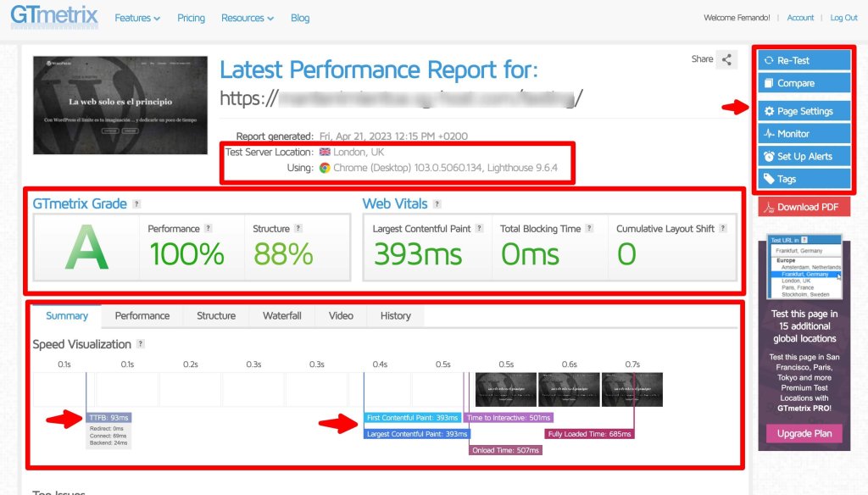Open the Account link

click(x=800, y=18)
